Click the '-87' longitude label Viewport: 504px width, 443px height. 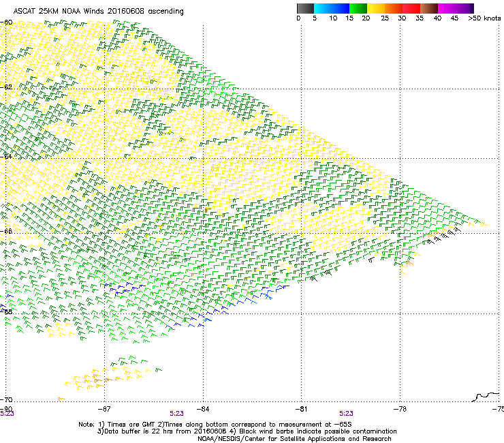[104, 409]
